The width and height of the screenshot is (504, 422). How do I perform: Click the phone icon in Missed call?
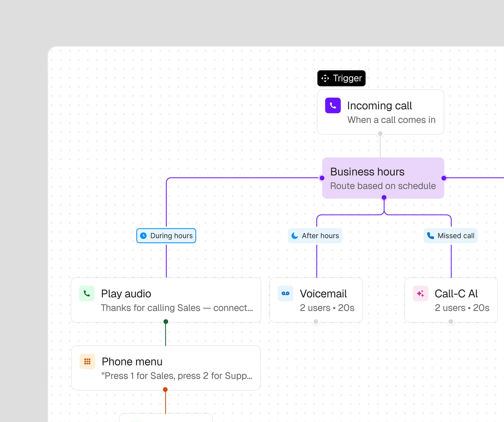click(430, 236)
